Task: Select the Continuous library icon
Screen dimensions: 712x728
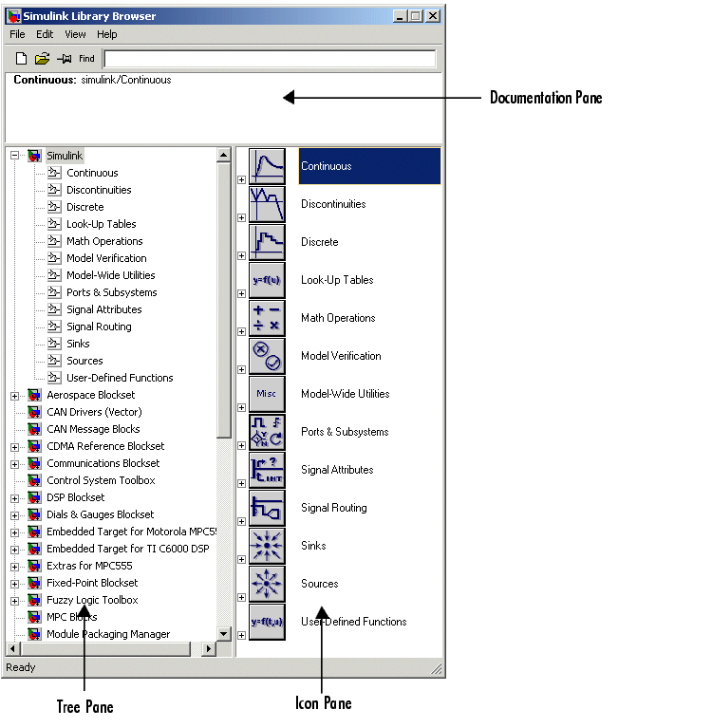Action: [x=267, y=166]
